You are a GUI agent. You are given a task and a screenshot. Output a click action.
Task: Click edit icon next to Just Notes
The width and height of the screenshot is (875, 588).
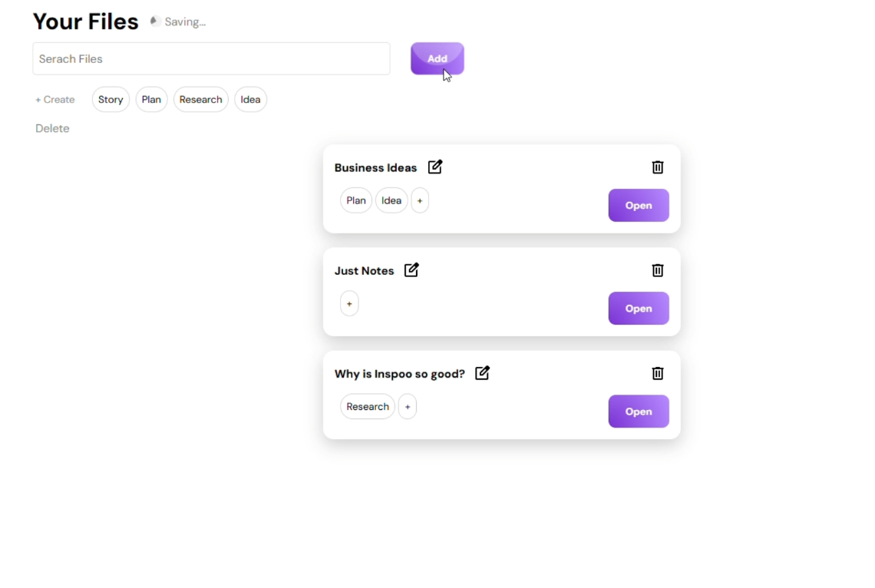coord(411,270)
